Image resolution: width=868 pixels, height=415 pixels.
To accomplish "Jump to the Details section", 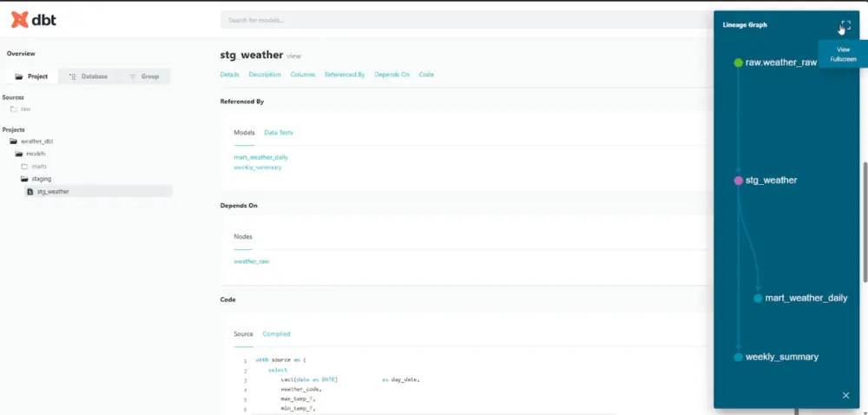I will (230, 74).
